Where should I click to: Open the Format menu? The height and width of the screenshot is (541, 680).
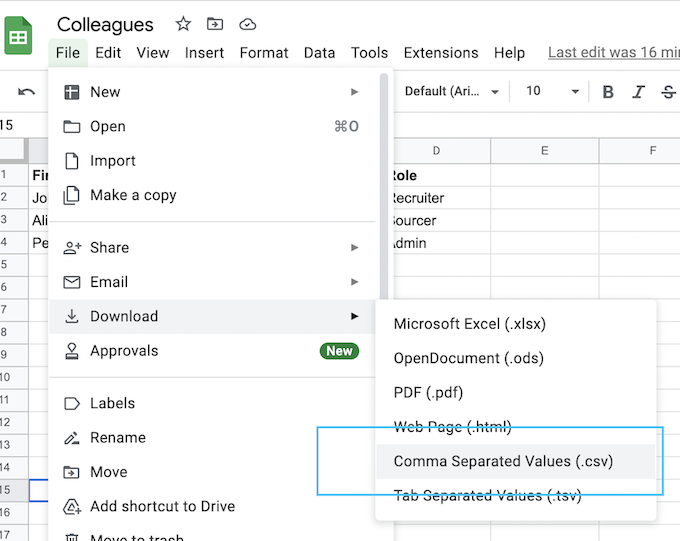[x=264, y=53]
